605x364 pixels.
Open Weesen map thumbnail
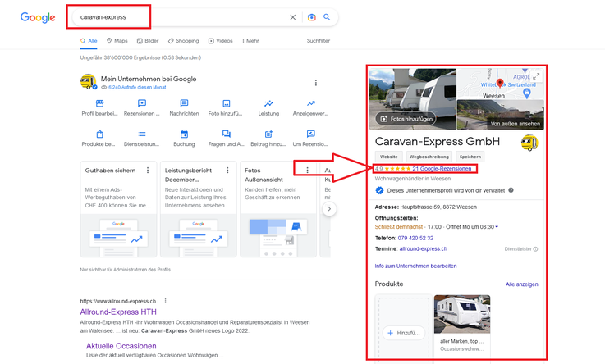point(501,84)
